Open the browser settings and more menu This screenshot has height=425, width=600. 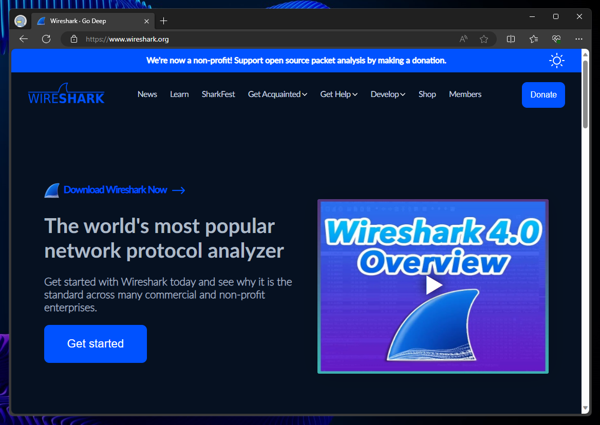[579, 39]
